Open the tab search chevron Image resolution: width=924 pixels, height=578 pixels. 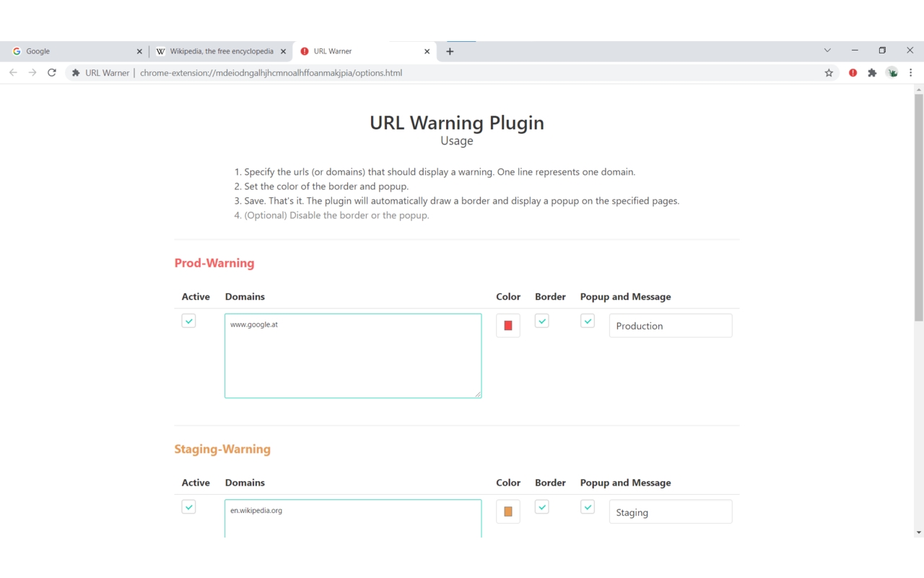pyautogui.click(x=827, y=51)
